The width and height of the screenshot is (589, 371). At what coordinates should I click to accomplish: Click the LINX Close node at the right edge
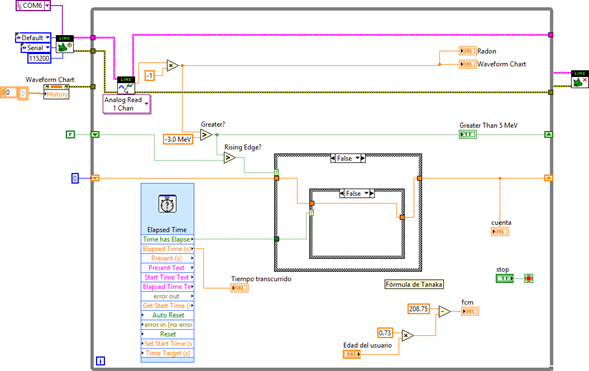click(x=580, y=79)
